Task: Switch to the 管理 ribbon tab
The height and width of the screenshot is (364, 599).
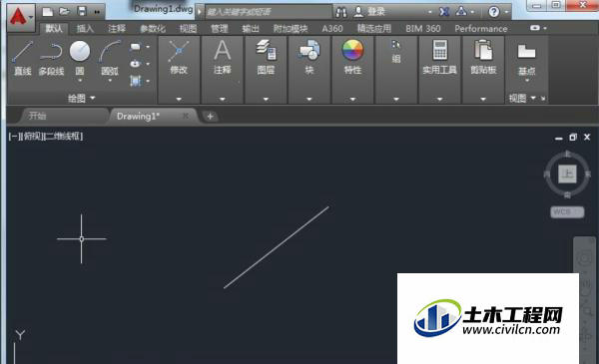Action: 220,29
